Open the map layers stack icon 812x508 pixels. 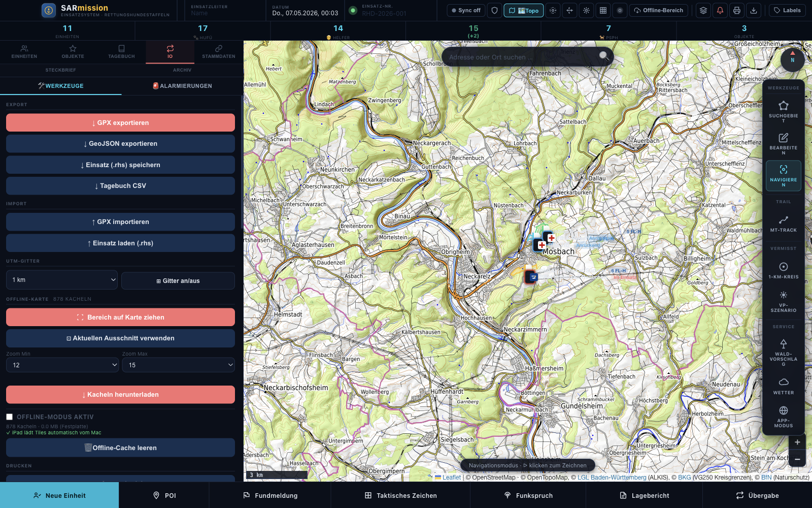point(703,10)
